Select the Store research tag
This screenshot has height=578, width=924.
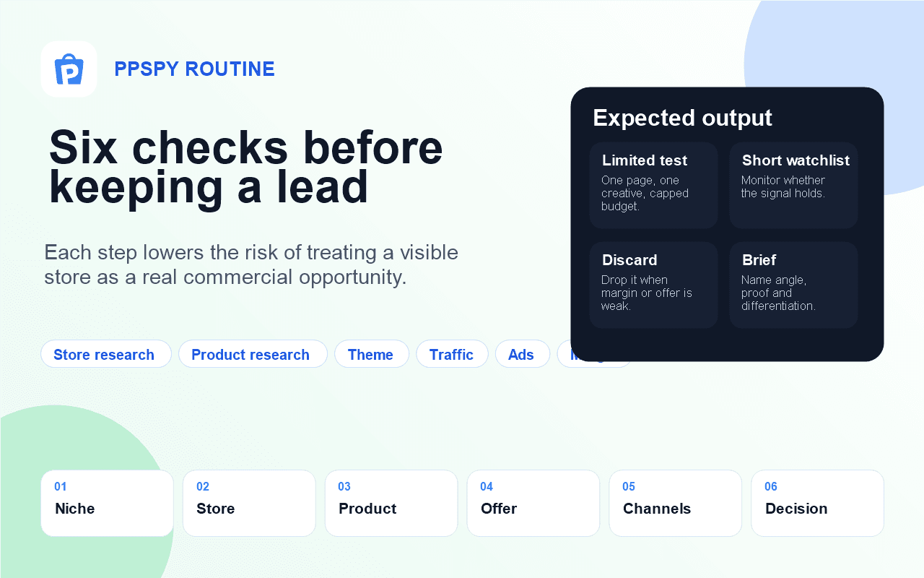click(x=106, y=354)
